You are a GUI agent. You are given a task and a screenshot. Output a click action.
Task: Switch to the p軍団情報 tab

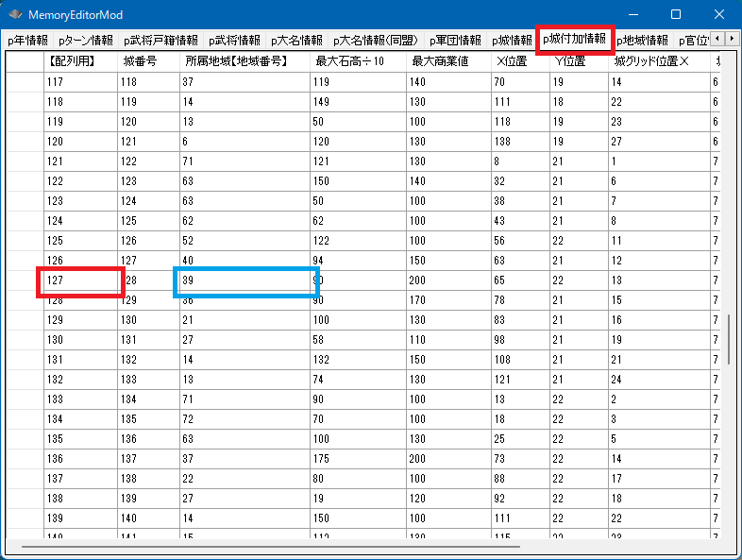[456, 41]
